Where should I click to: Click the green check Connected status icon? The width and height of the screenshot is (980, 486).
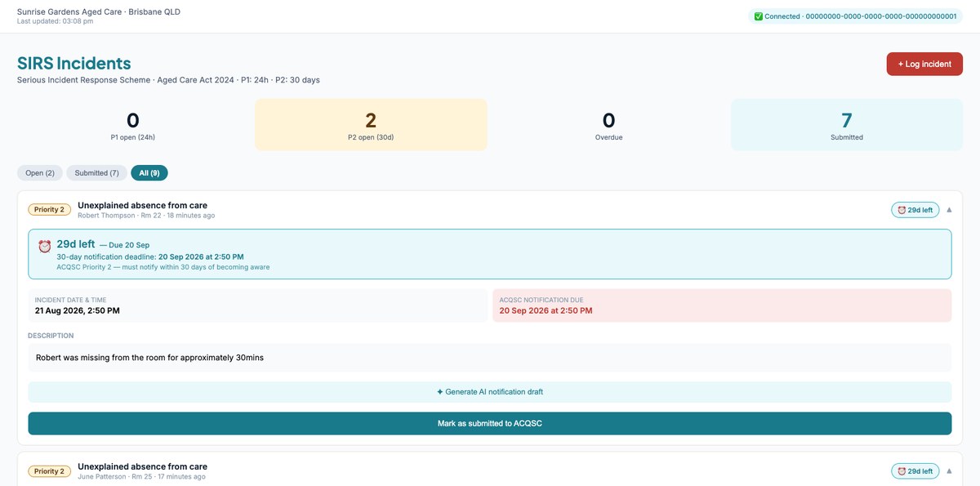coord(758,16)
